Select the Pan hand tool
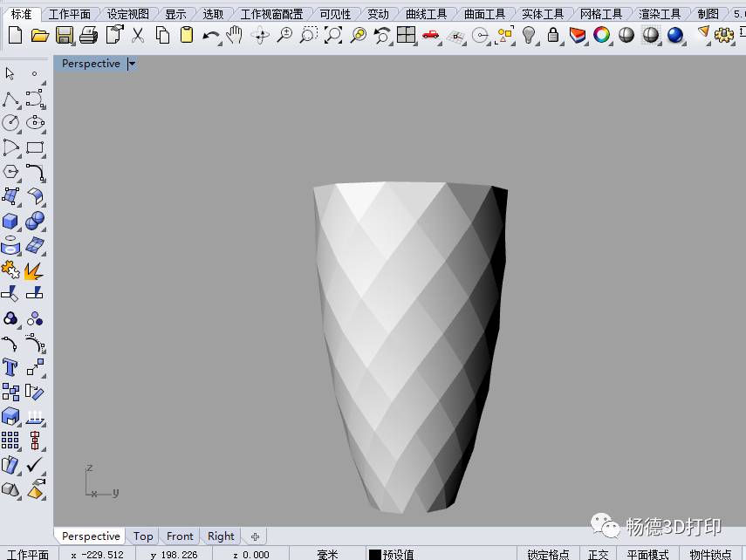 (x=235, y=35)
